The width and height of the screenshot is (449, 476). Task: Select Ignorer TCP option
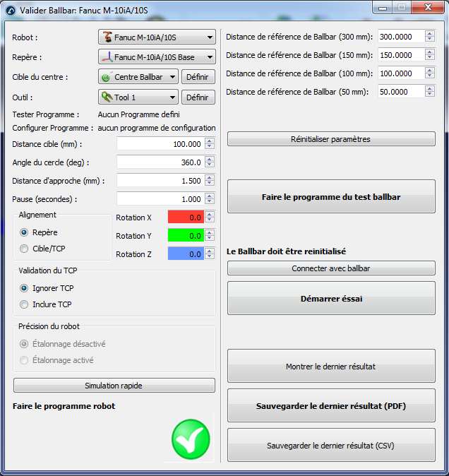pyautogui.click(x=25, y=288)
